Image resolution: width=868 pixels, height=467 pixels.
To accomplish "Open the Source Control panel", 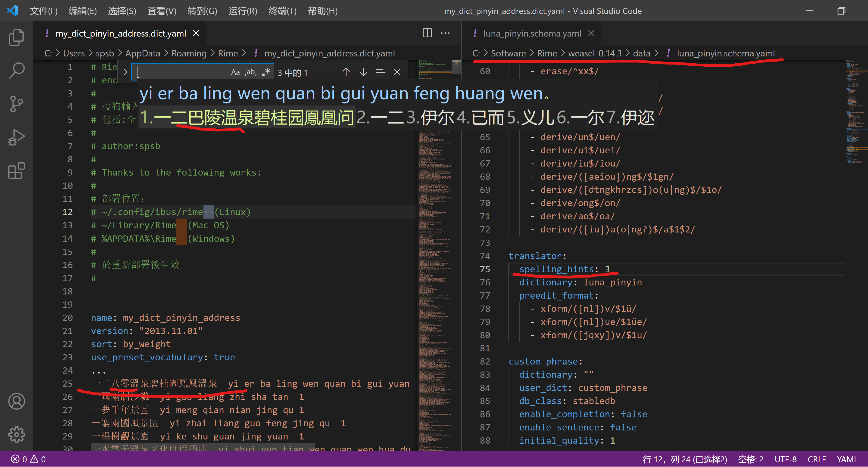I will (x=16, y=104).
